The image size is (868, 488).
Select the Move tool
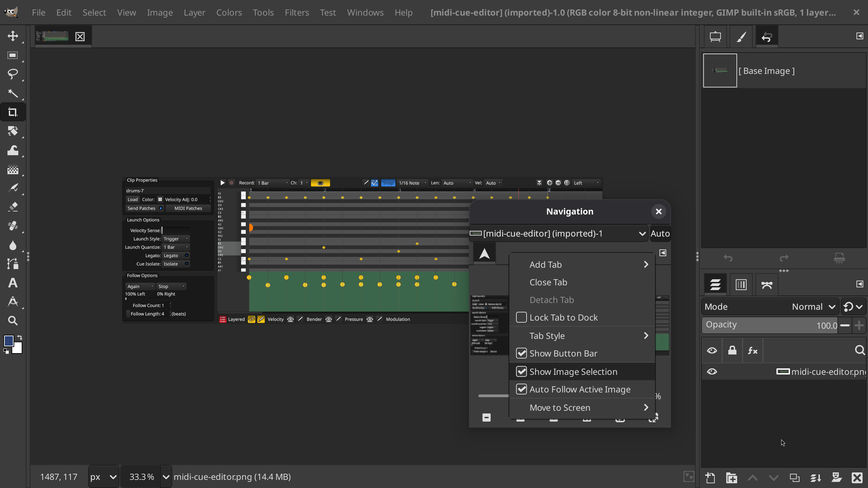(x=13, y=36)
